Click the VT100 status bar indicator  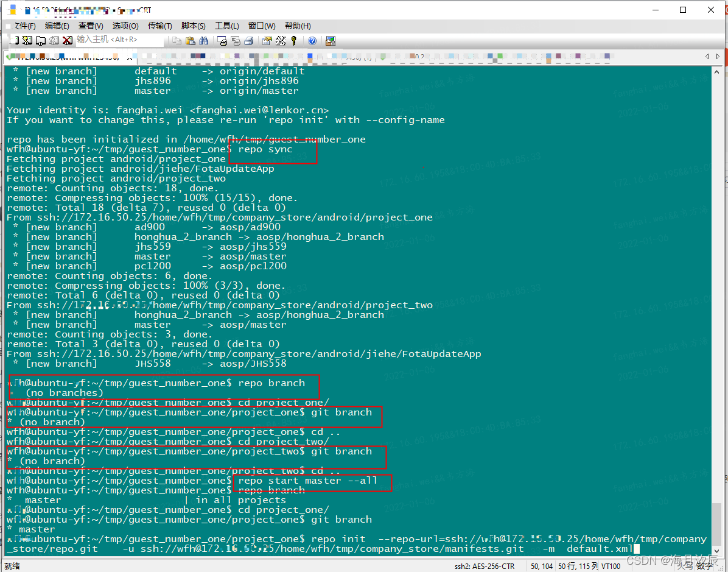pos(611,567)
